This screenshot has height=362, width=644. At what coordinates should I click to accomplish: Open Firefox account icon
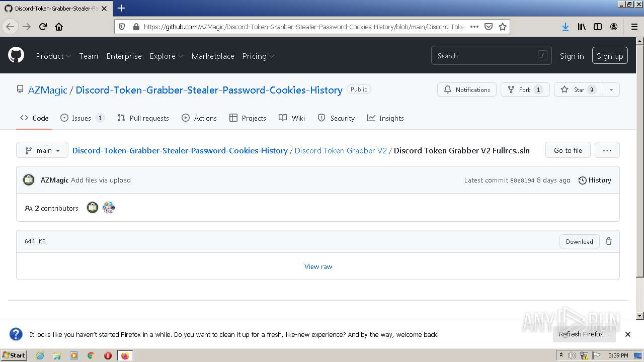click(x=614, y=27)
